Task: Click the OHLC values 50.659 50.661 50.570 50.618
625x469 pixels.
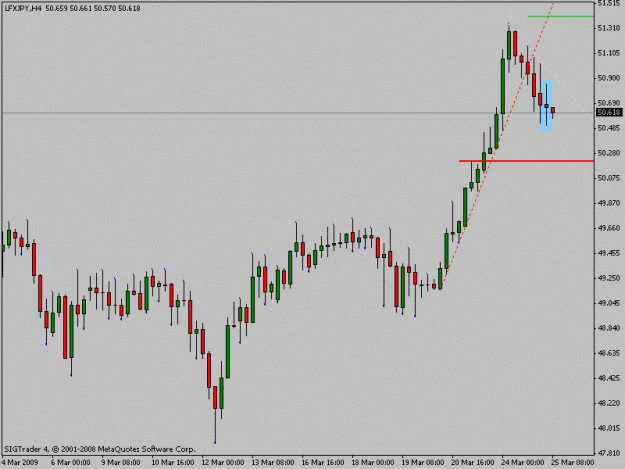Action: point(92,8)
